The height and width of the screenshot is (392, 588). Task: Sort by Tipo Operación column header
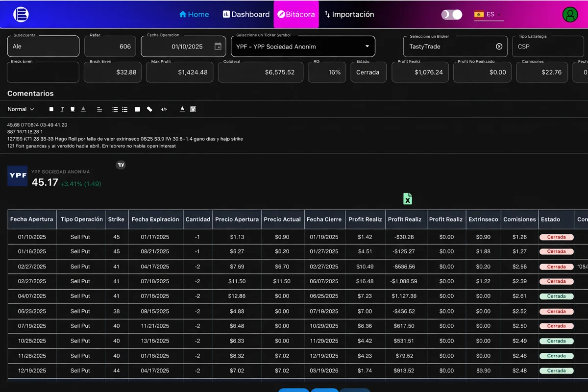[x=82, y=220]
